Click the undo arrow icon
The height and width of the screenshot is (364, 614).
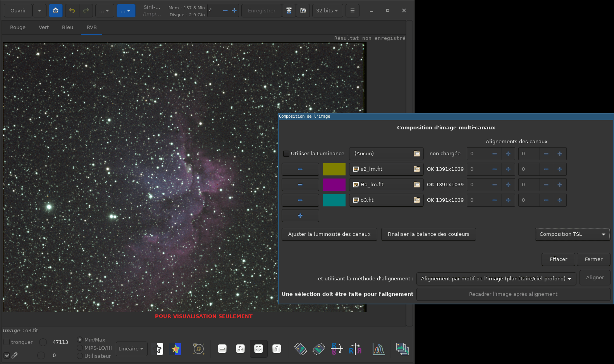[72, 10]
